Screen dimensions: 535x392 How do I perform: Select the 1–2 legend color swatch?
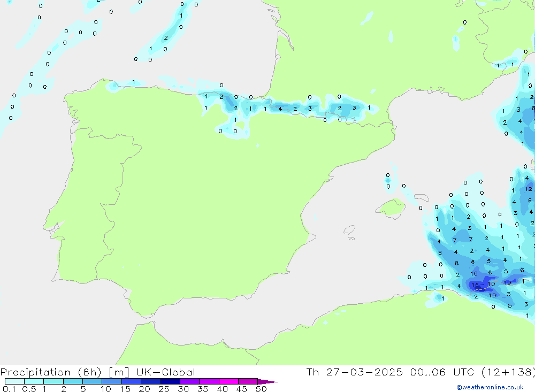click(53, 381)
